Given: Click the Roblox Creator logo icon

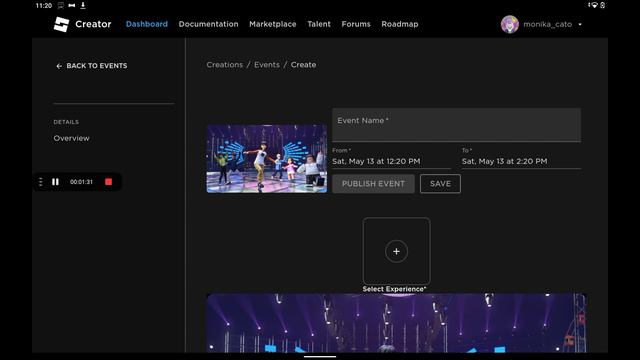Looking at the screenshot, I should (x=61, y=24).
